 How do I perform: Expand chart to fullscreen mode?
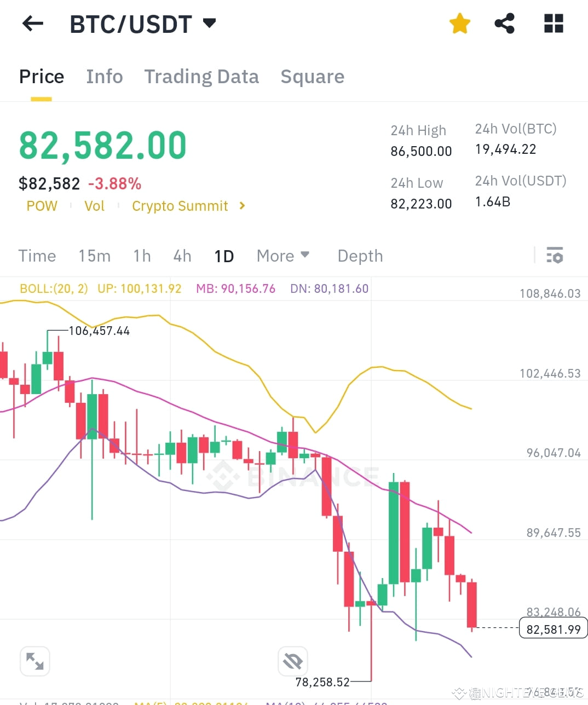[x=35, y=661]
